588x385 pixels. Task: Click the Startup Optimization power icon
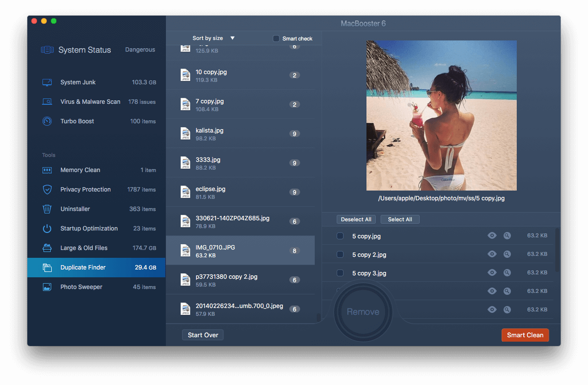coord(47,229)
